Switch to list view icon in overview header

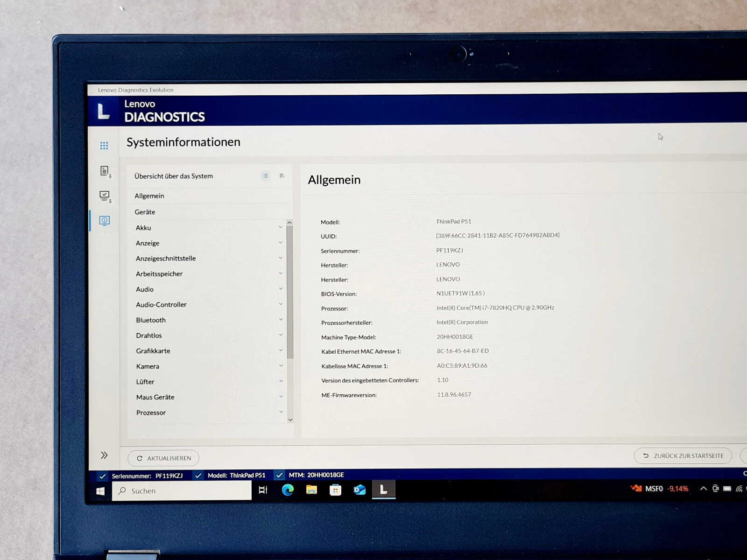point(265,176)
